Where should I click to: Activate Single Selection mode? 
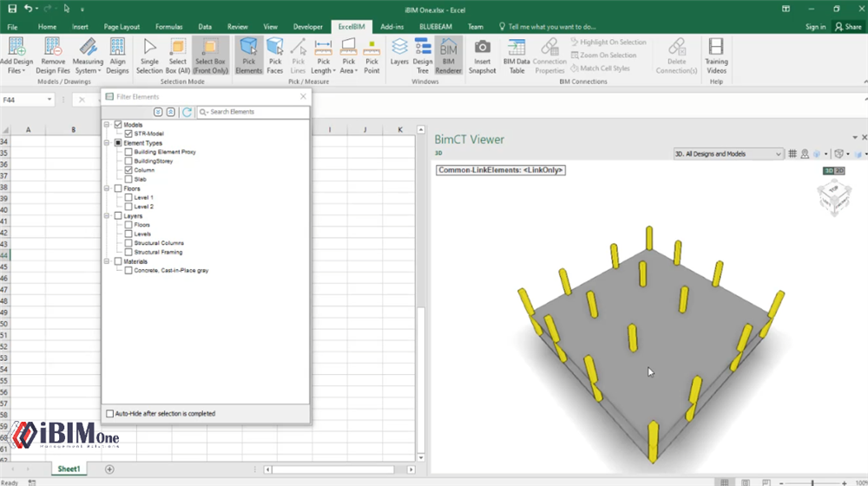(x=149, y=56)
